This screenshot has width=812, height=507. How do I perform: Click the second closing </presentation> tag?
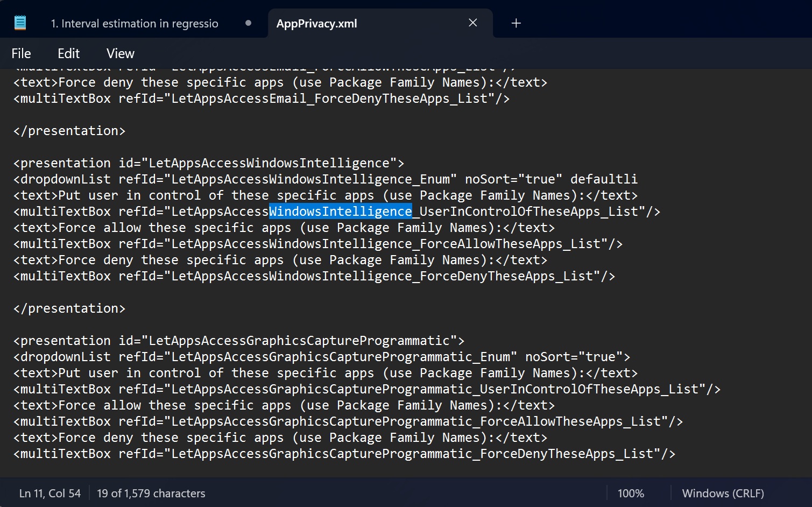69,308
